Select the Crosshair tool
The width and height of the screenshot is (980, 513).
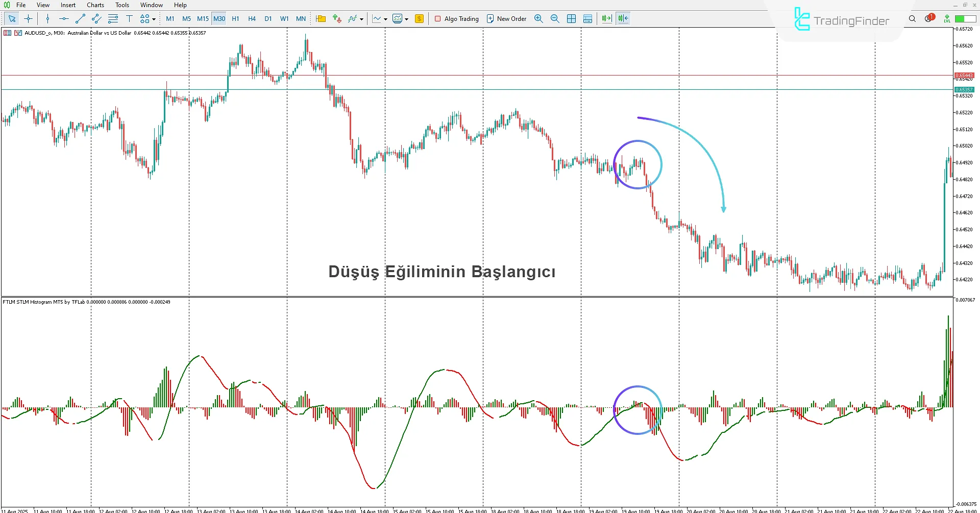tap(28, 18)
